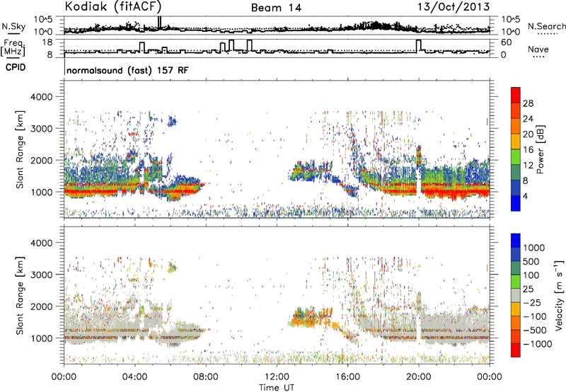The height and width of the screenshot is (392, 566).
Task: Click '3000' range tick in power panel
Action: (41, 129)
